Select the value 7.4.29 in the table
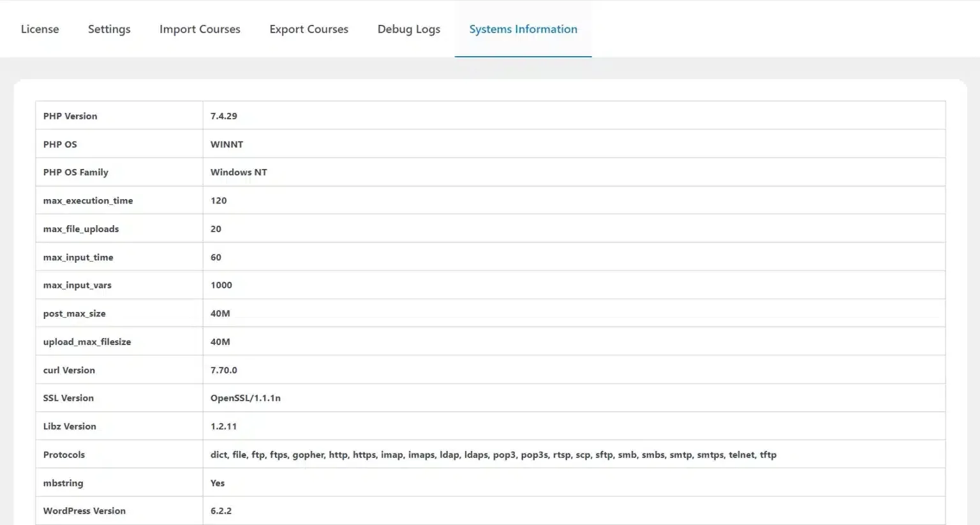 coord(223,115)
